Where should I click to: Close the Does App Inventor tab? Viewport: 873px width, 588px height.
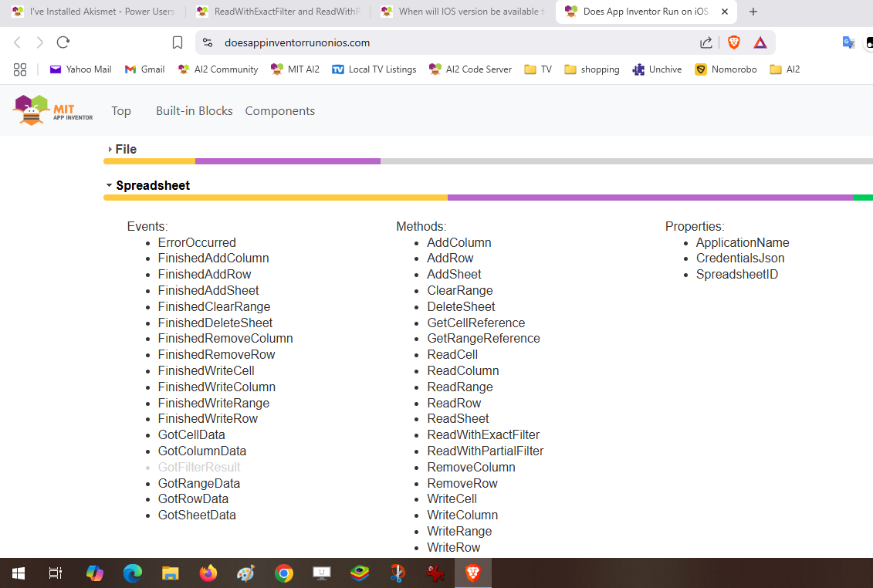(x=725, y=12)
